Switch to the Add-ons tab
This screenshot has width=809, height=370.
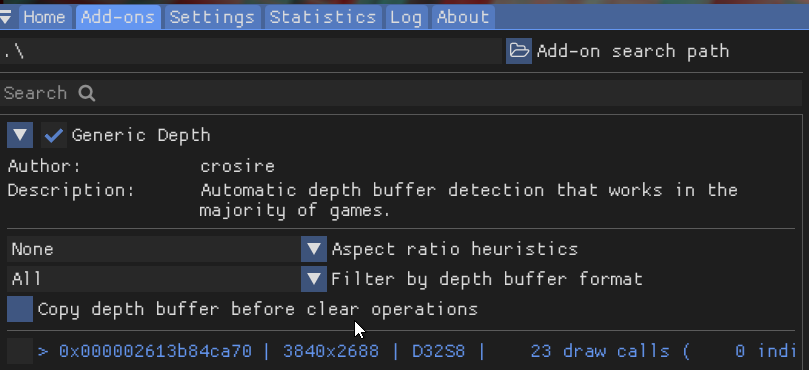coord(118,17)
